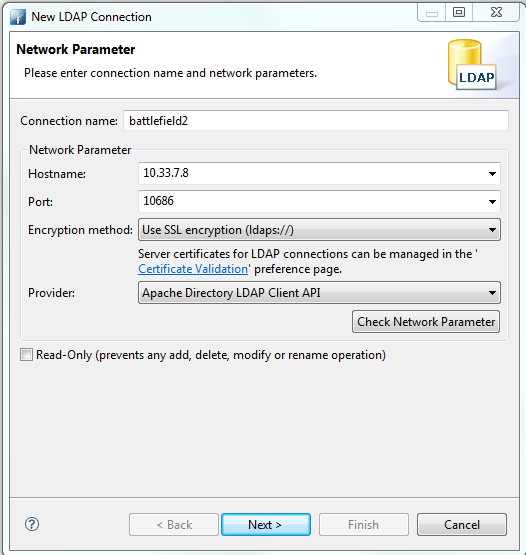Expand the Port dropdown arrow
Image resolution: width=526 pixels, height=555 pixels.
[492, 201]
